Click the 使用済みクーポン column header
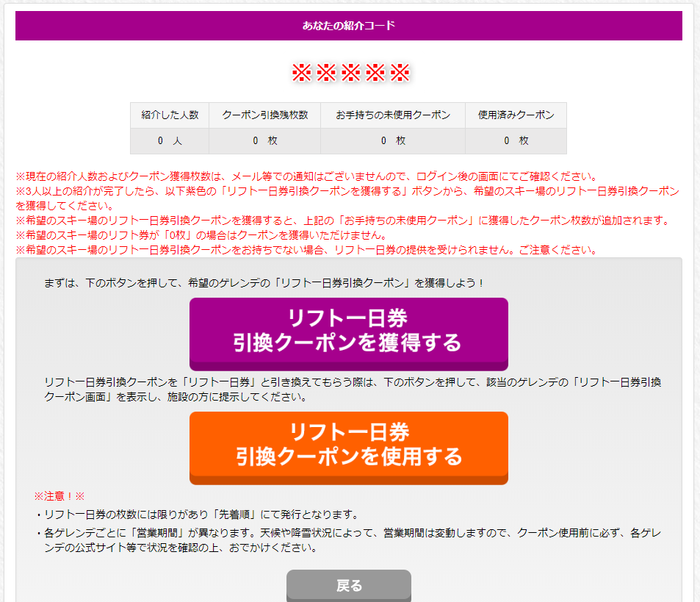The height and width of the screenshot is (602, 700). coord(516,115)
